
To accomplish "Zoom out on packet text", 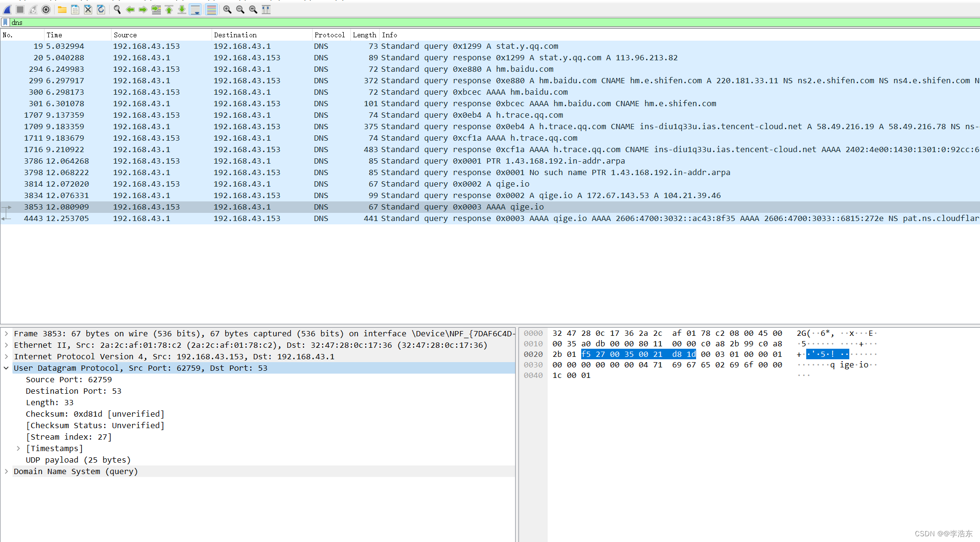I will pyautogui.click(x=240, y=10).
